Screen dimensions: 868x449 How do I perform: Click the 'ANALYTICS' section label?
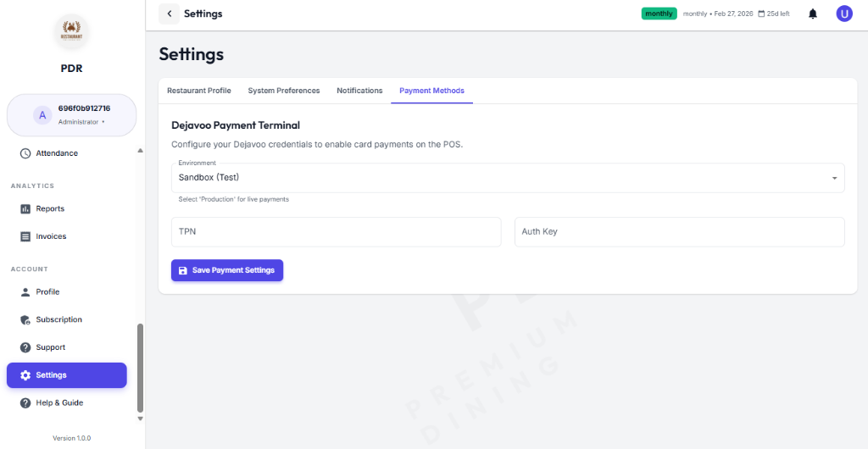[x=33, y=186]
